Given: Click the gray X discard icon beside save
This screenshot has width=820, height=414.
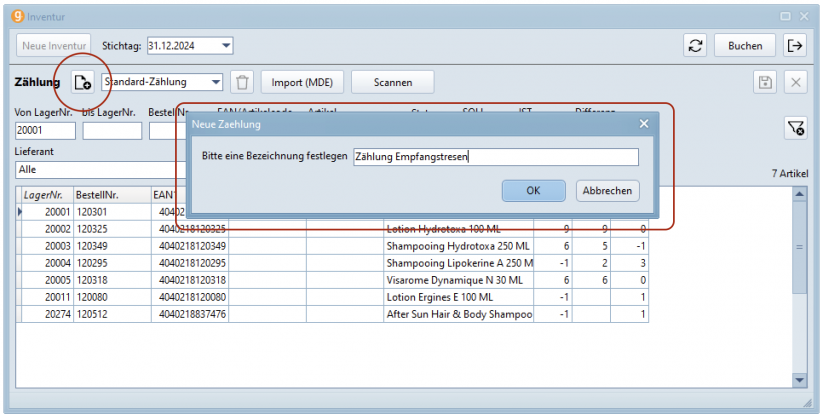Looking at the screenshot, I should (x=795, y=83).
